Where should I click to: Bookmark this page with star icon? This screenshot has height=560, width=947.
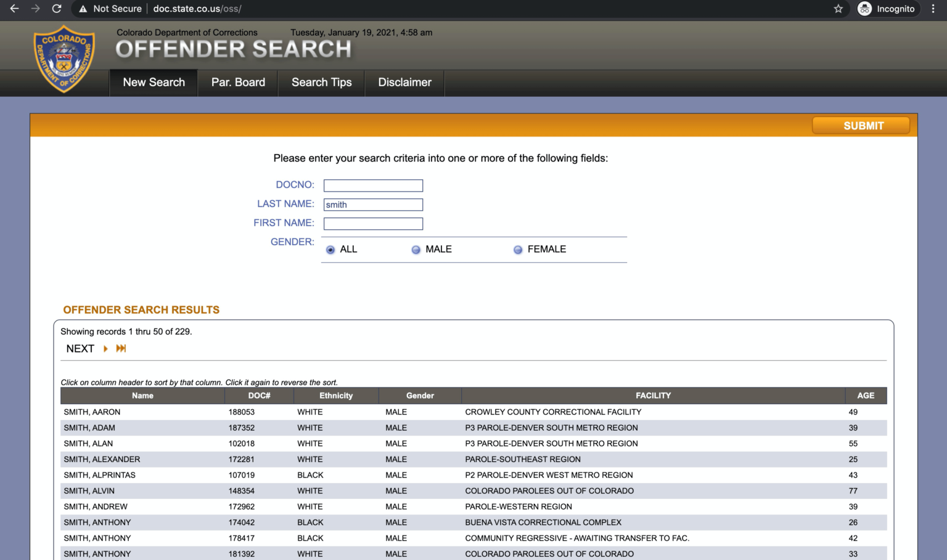click(838, 9)
